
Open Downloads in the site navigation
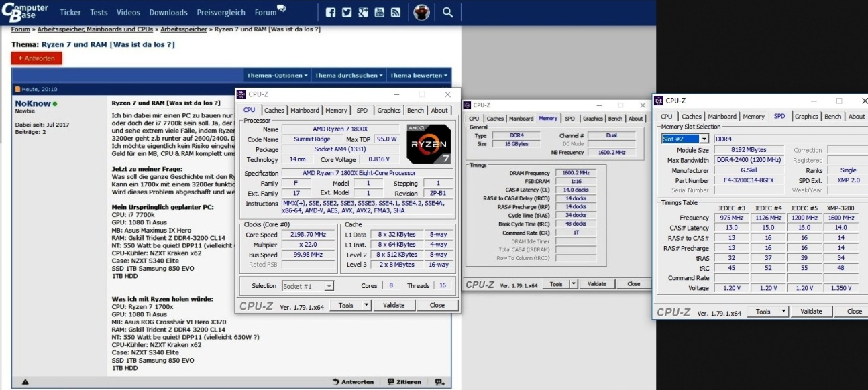[x=168, y=12]
